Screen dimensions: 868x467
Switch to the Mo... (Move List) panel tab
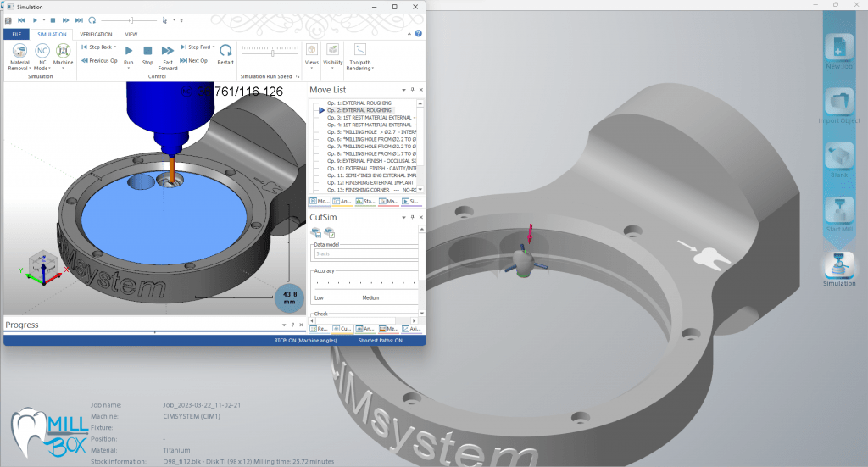320,202
